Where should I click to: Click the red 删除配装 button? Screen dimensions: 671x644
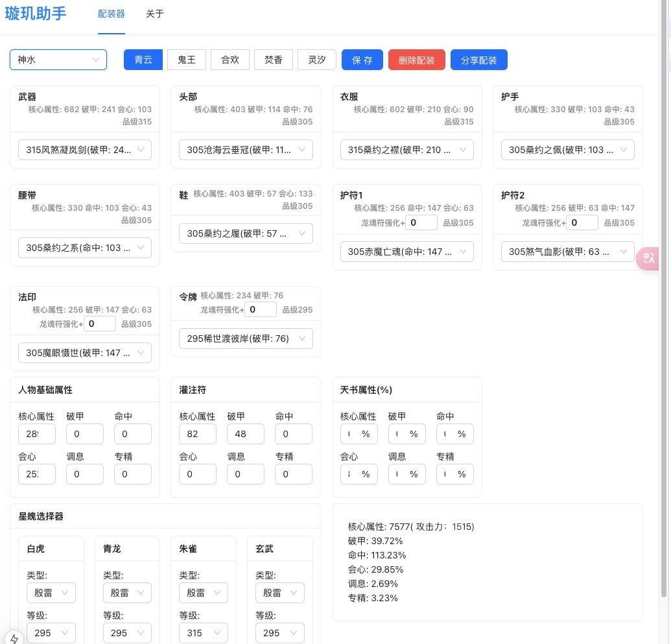[x=416, y=60]
